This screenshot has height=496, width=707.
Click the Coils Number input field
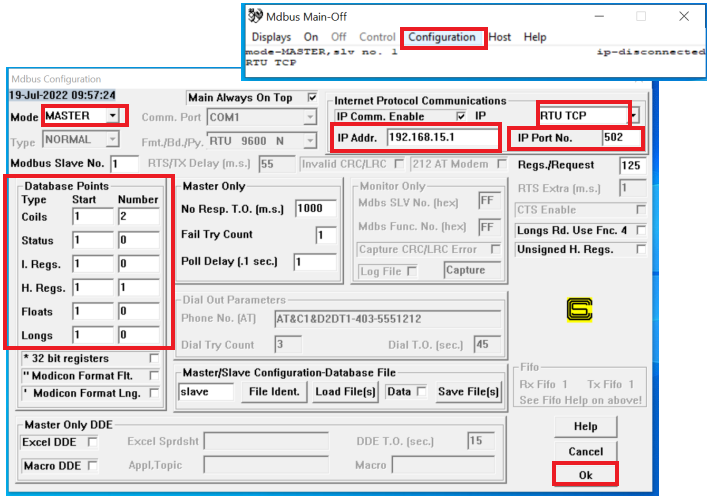coord(137,217)
